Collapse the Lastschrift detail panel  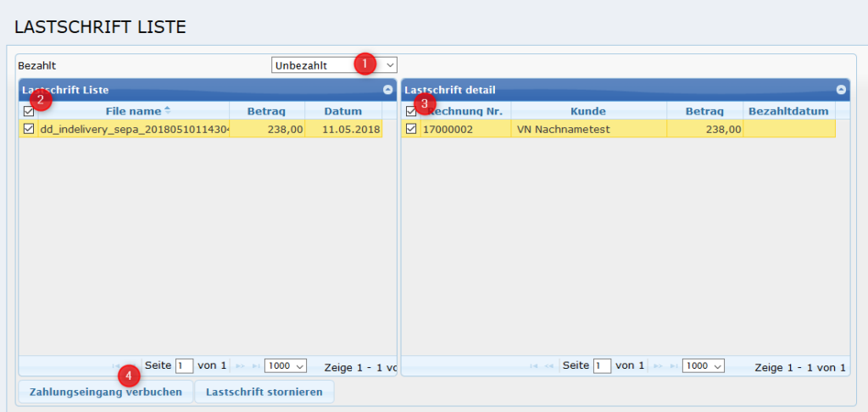click(841, 89)
